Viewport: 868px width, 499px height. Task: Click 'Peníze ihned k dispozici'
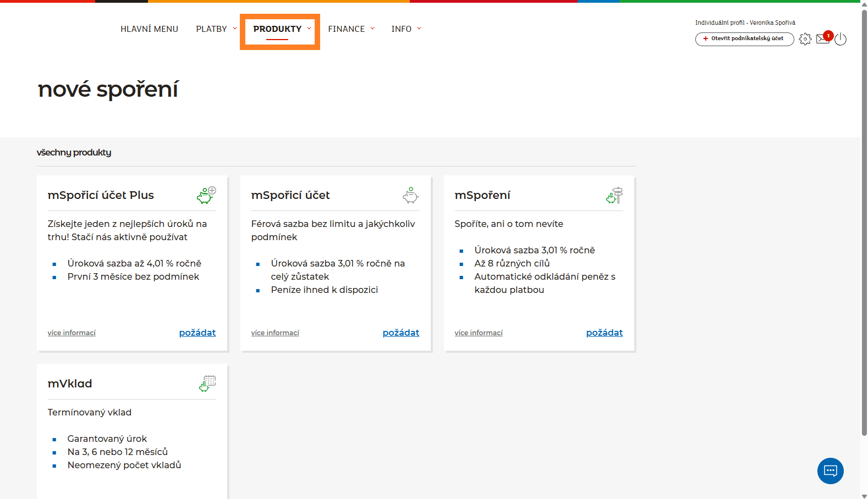pyautogui.click(x=325, y=290)
